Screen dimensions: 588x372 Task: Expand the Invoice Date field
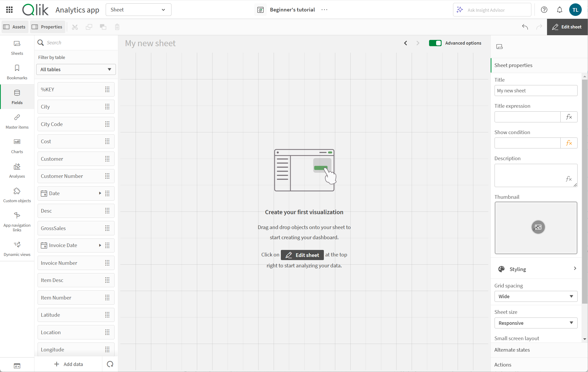click(99, 245)
